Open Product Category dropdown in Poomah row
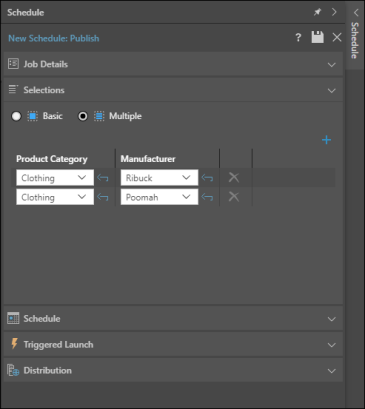 pyautogui.click(x=55, y=197)
